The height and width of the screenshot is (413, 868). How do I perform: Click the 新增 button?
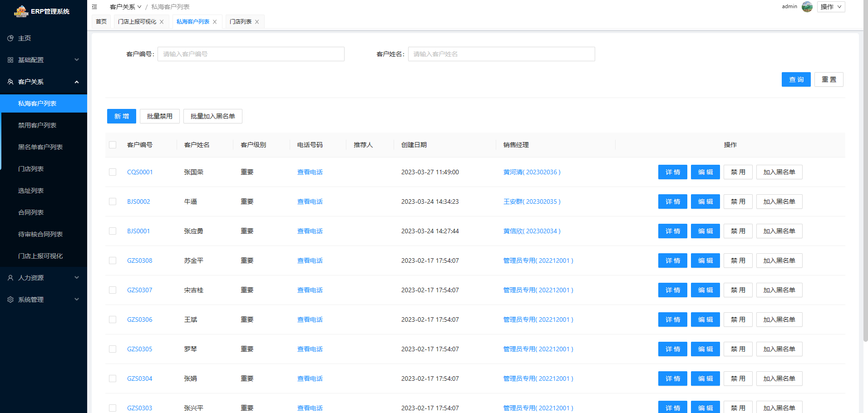pyautogui.click(x=122, y=116)
